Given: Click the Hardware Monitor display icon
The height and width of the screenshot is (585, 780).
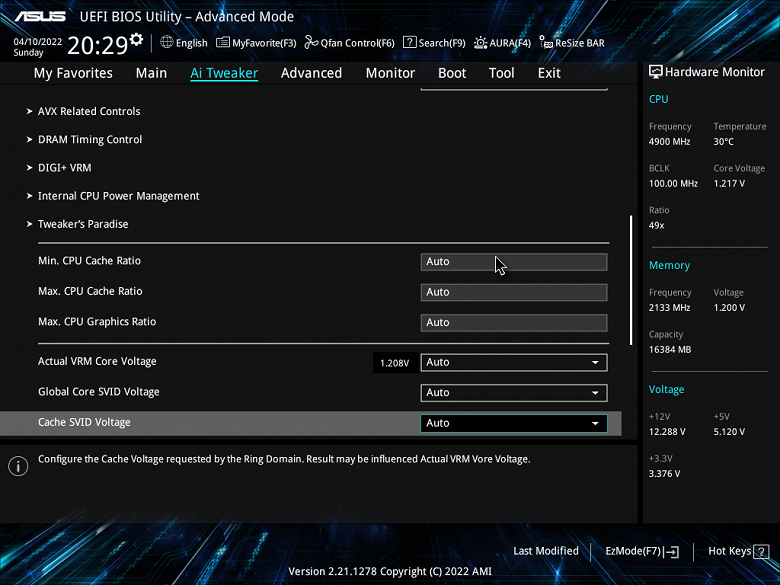Looking at the screenshot, I should pyautogui.click(x=656, y=72).
